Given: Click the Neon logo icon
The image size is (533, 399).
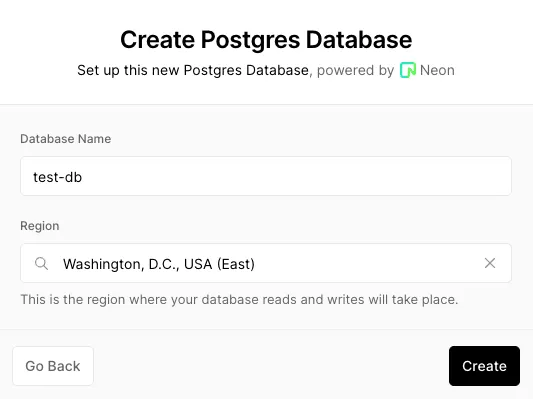Looking at the screenshot, I should [x=408, y=70].
